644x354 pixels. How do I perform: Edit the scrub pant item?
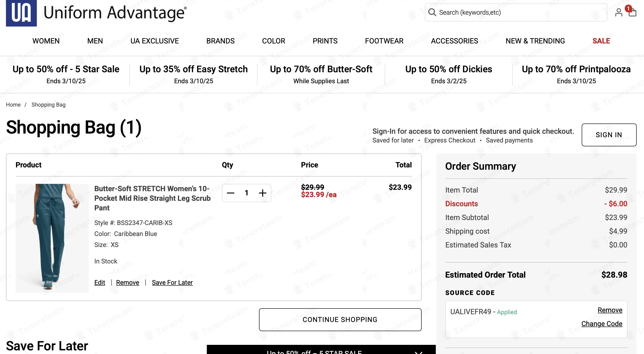click(99, 282)
